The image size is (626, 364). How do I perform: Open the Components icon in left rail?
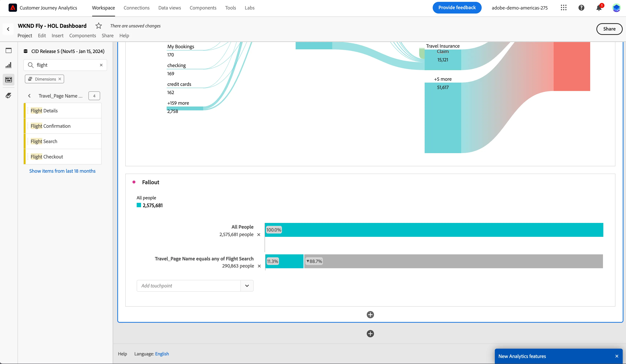coord(9,80)
